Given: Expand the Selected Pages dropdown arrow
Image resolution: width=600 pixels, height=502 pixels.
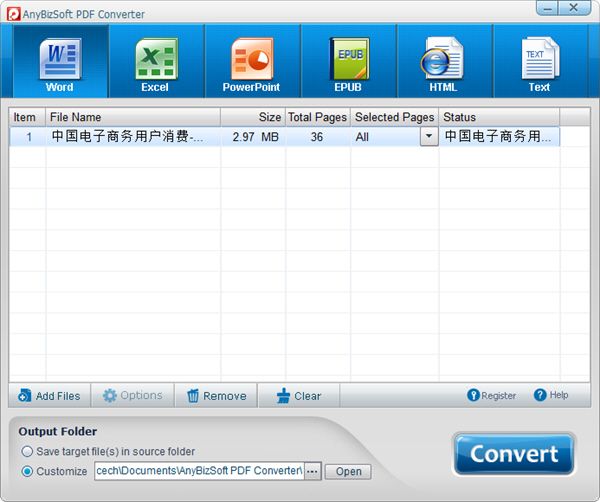Looking at the screenshot, I should coord(429,137).
